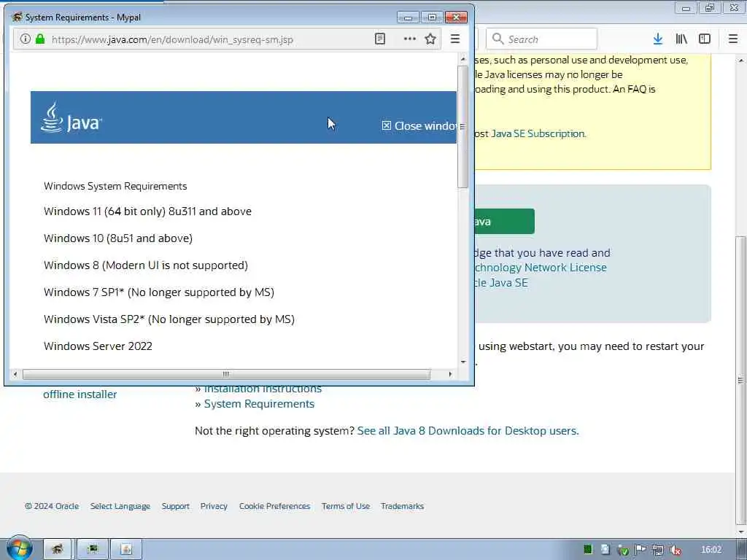Click Windows 10 (8u51 and above) text

click(x=117, y=238)
